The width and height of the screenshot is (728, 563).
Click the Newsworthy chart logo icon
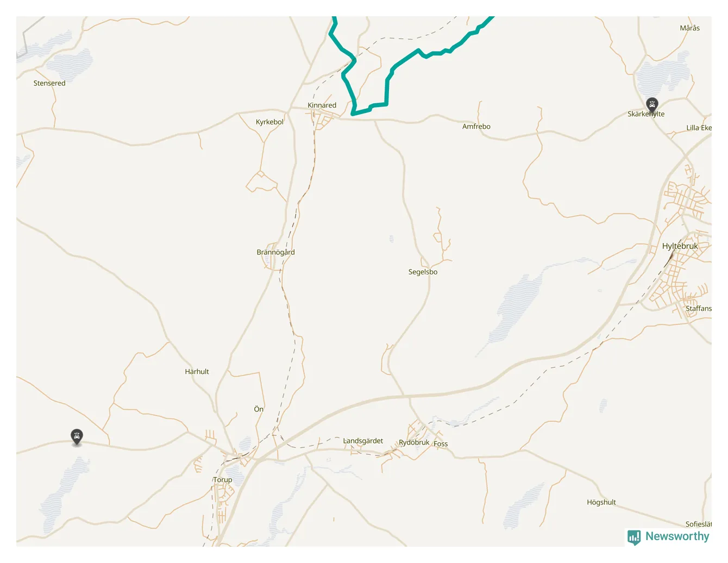634,537
